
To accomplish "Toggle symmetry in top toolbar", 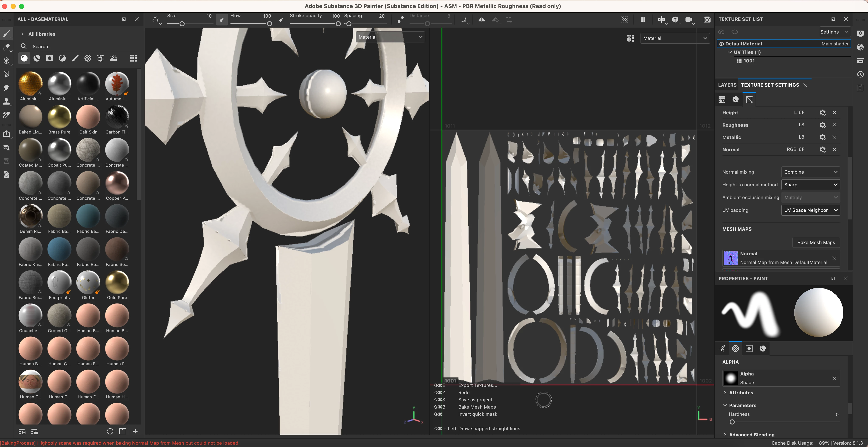I will click(482, 20).
